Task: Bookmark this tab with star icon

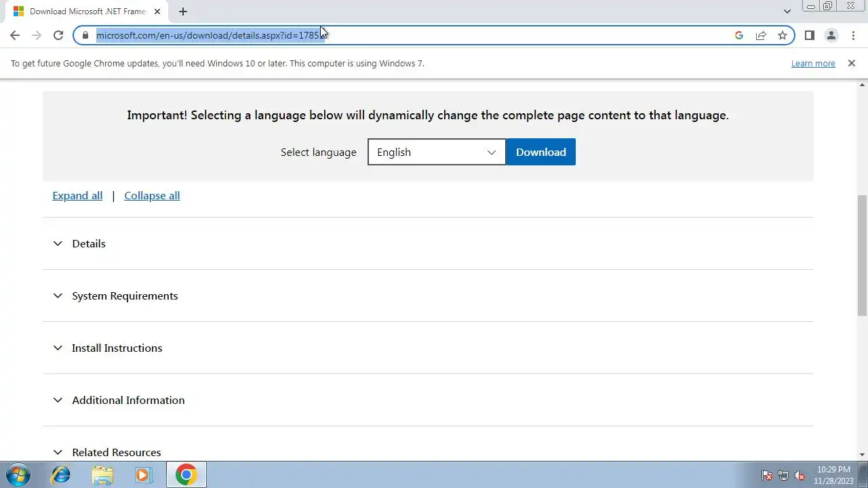Action: pos(783,35)
